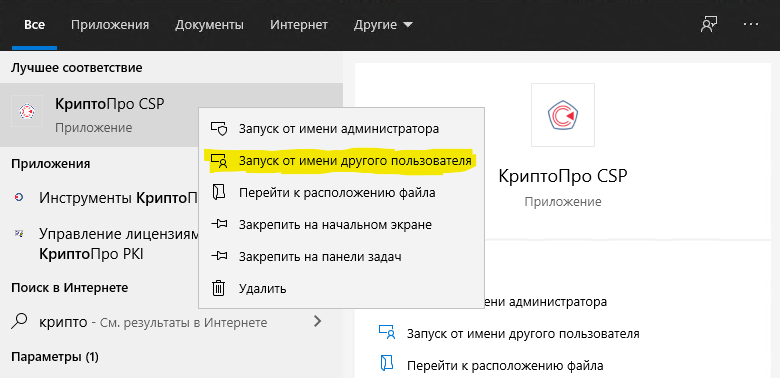This screenshot has width=780, height=378.
Task: Click user icon in preview pane actions
Action: point(387,333)
